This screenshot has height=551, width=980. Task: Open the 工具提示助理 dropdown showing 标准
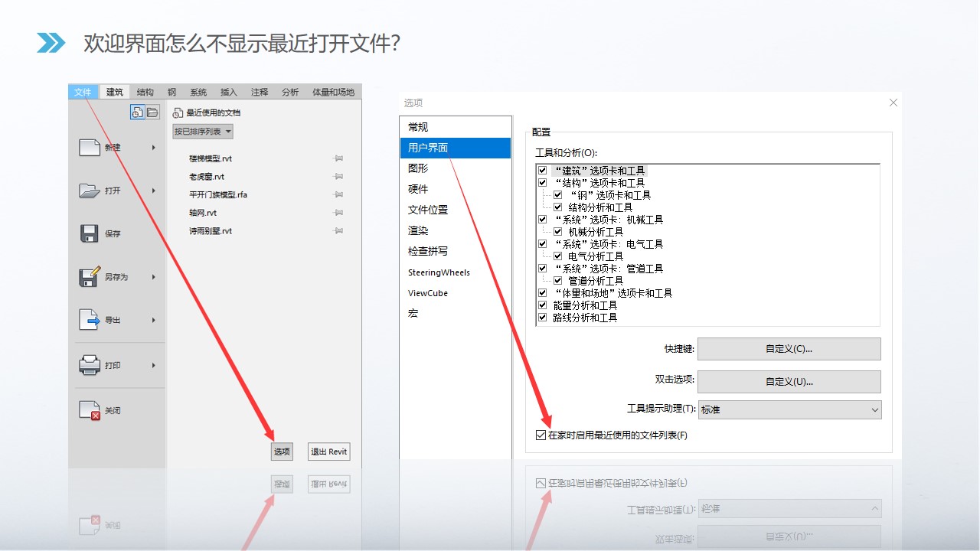(790, 409)
